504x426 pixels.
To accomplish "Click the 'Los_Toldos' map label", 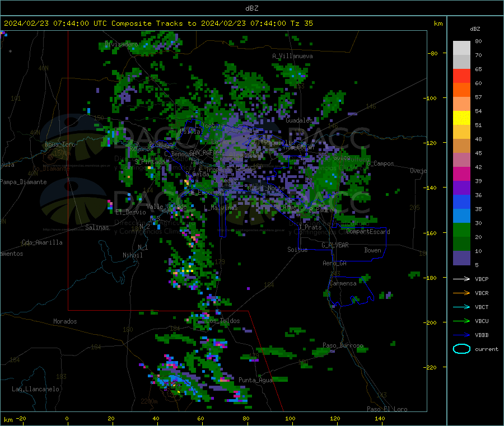I will pyautogui.click(x=223, y=321).
